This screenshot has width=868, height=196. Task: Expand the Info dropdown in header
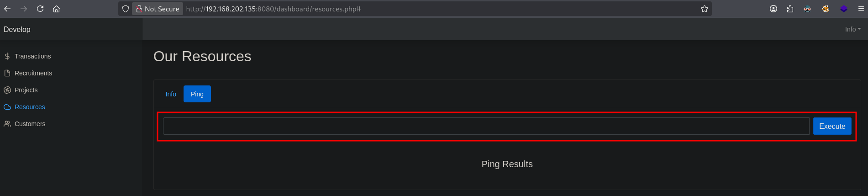852,29
